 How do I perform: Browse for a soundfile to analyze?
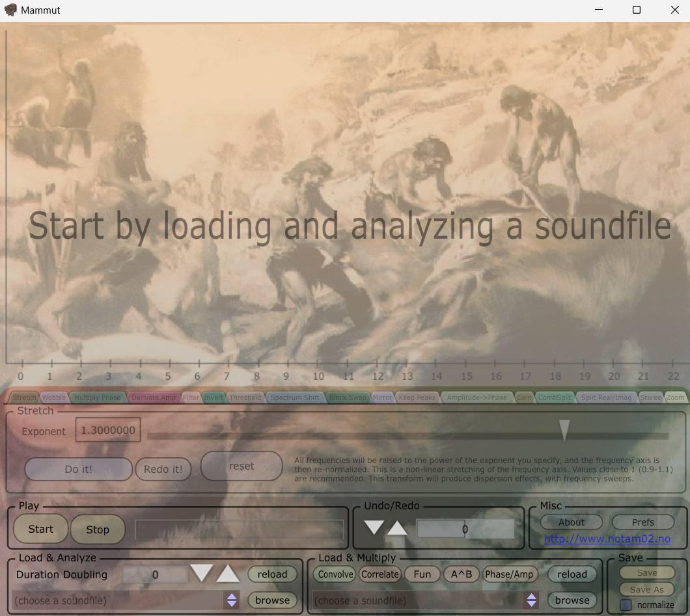(272, 600)
